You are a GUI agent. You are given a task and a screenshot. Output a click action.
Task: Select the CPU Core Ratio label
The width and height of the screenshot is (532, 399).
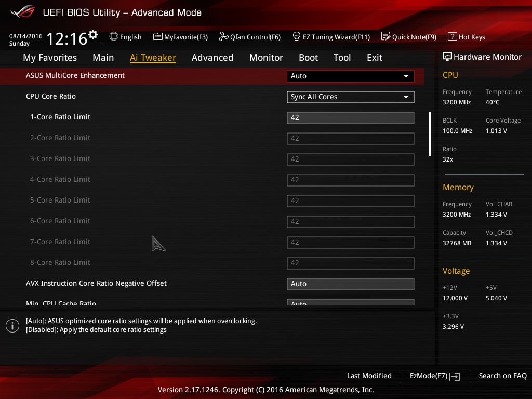(x=50, y=96)
